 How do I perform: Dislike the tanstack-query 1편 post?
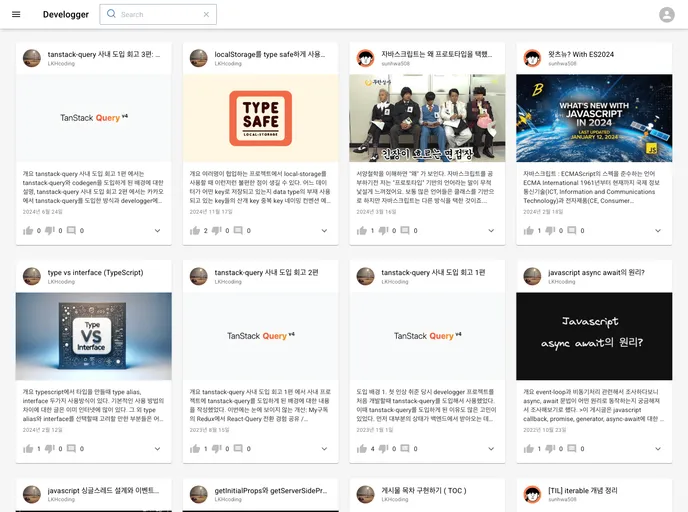[x=383, y=448]
